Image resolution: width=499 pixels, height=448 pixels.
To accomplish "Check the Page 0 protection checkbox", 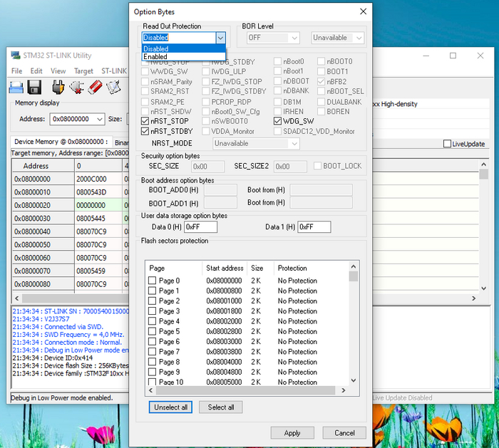I will pyautogui.click(x=152, y=281).
